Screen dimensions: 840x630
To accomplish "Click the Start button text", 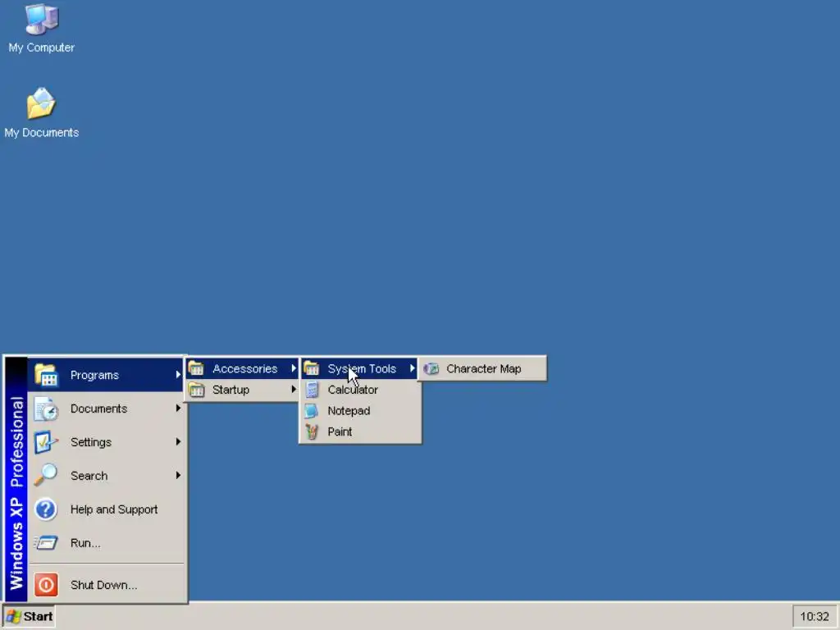I will coord(38,617).
